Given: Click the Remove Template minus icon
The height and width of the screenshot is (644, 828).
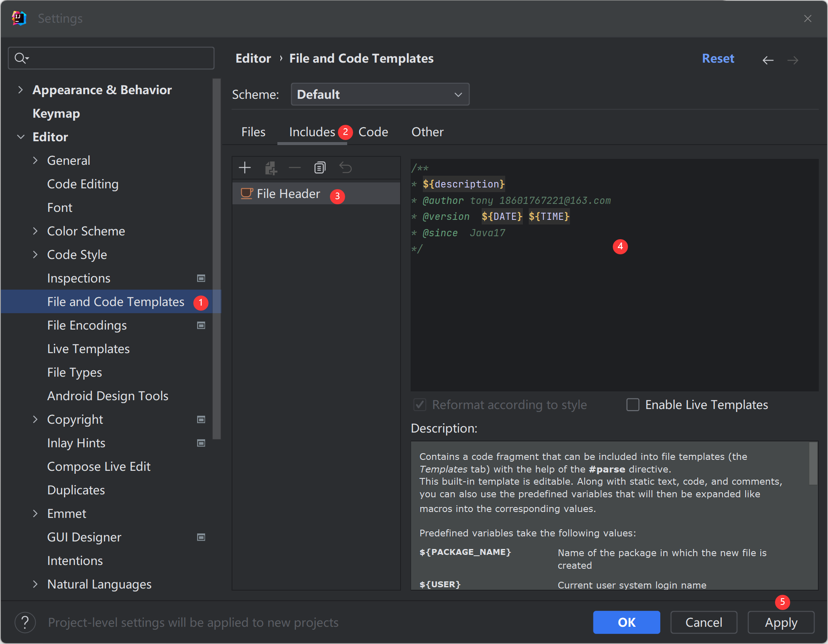Looking at the screenshot, I should click(x=295, y=168).
